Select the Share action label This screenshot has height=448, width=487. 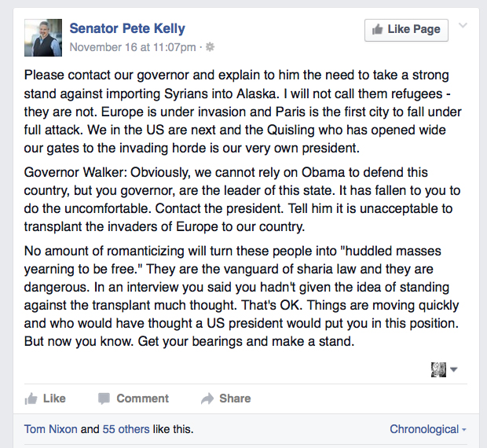coord(235,398)
